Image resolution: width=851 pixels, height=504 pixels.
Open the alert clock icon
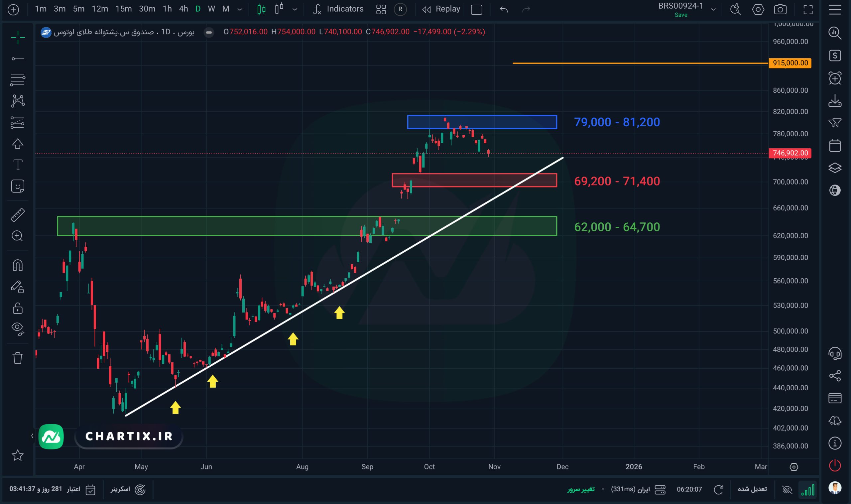tap(835, 78)
